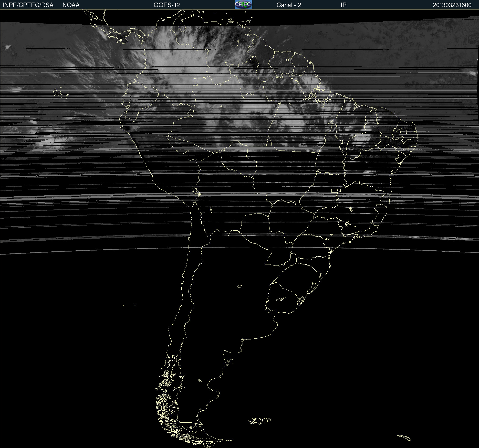Click the INPE/CPTEC/DSA header text
This screenshot has width=479, height=448.
[28, 5]
